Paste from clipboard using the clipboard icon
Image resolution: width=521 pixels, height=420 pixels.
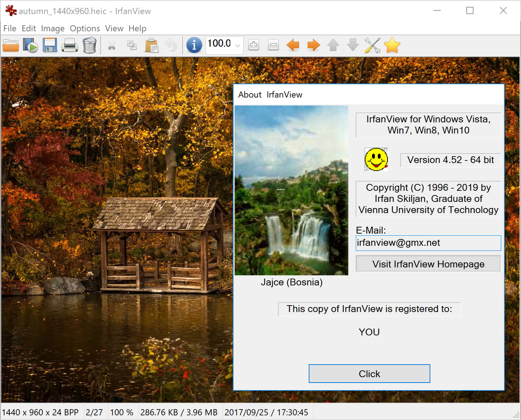151,45
